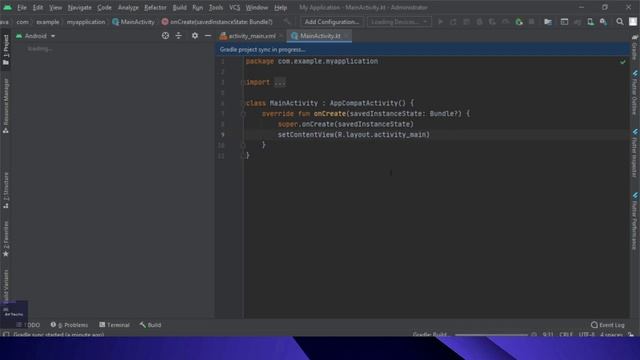Open the Build menu
Image resolution: width=640 pixels, height=360 pixels.
180,7
